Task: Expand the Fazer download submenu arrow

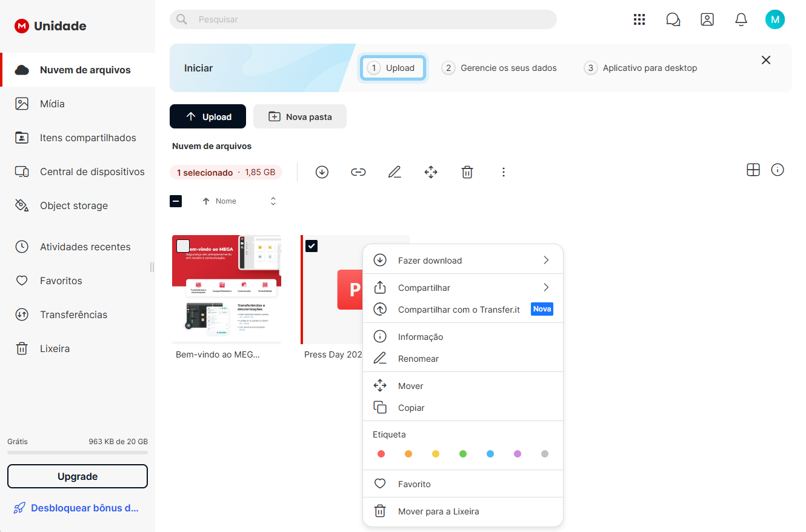Action: 545,261
